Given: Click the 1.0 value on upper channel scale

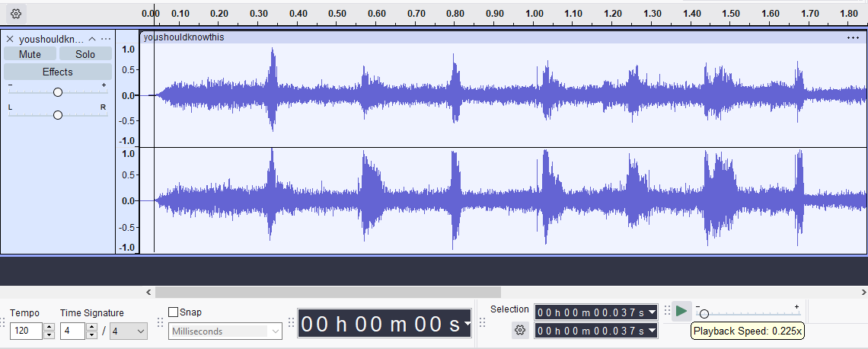Looking at the screenshot, I should tap(128, 50).
